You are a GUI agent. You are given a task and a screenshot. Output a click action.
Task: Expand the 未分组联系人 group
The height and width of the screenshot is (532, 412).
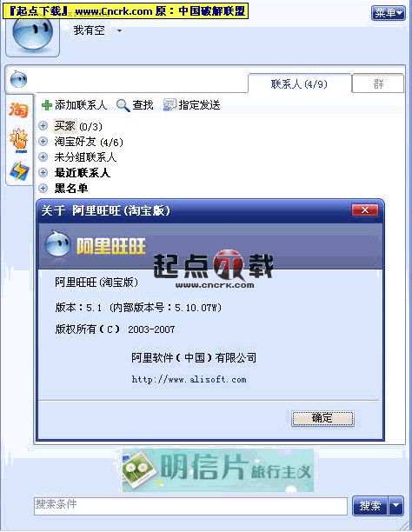click(43, 156)
